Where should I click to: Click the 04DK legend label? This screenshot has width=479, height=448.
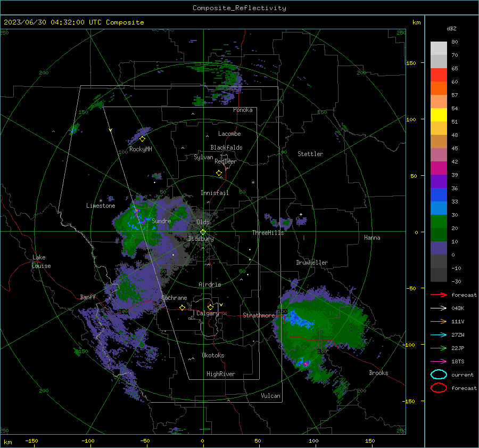[458, 308]
